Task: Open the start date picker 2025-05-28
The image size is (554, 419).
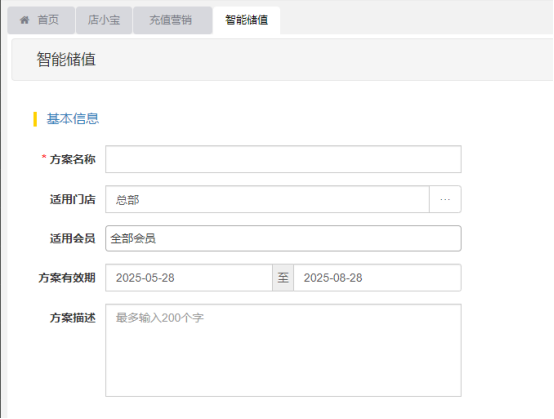Action: tap(189, 278)
